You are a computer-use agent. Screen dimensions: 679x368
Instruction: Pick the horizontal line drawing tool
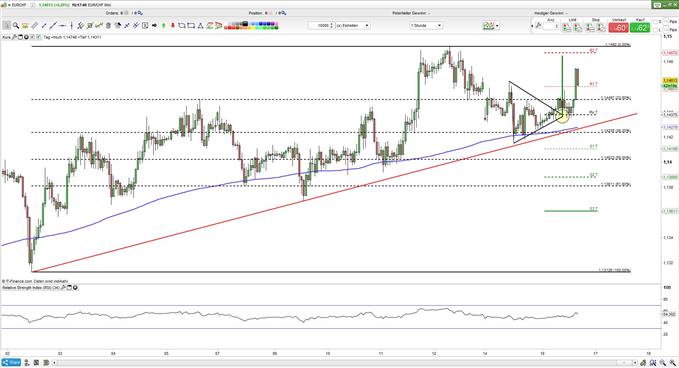pos(62,26)
